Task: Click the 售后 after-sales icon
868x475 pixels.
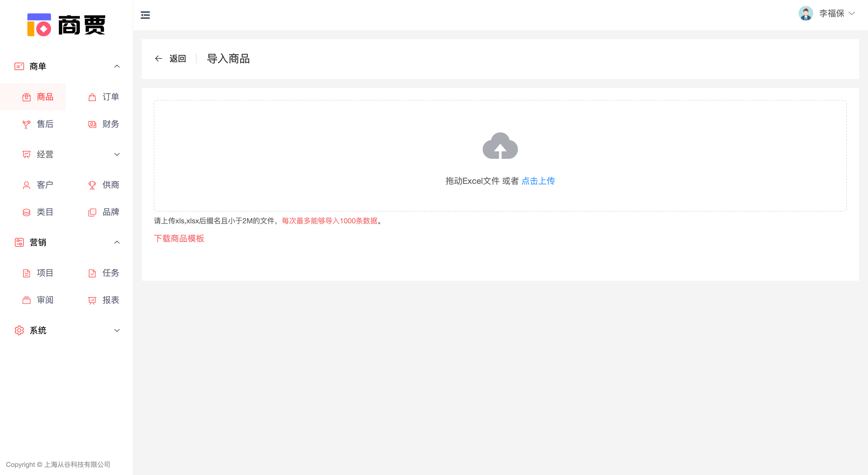Action: 27,124
